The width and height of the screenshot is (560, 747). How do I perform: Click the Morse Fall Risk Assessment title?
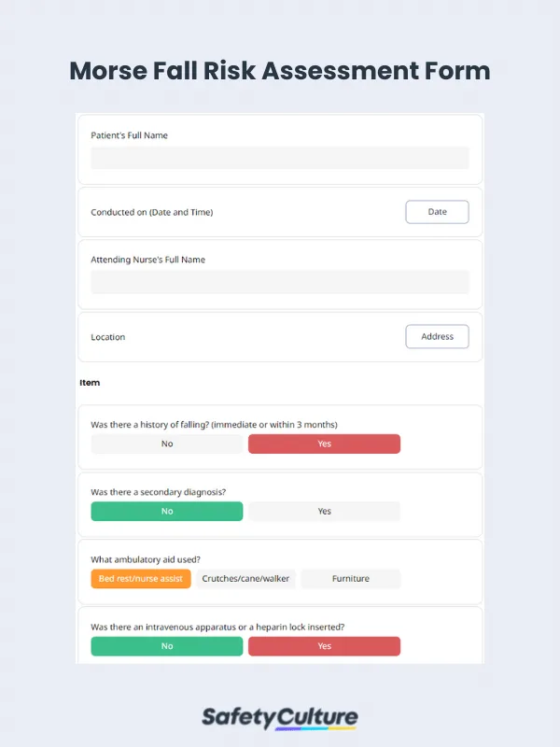click(279, 71)
